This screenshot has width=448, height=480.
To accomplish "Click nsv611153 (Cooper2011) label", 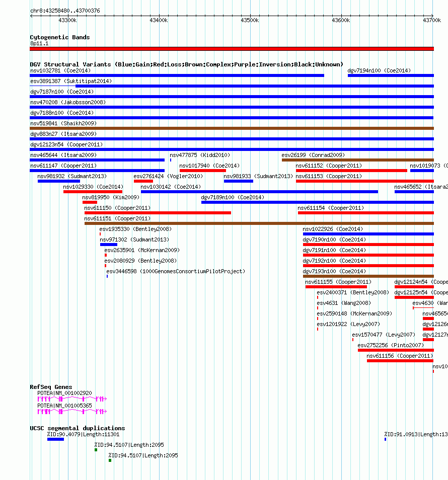I will [329, 176].
